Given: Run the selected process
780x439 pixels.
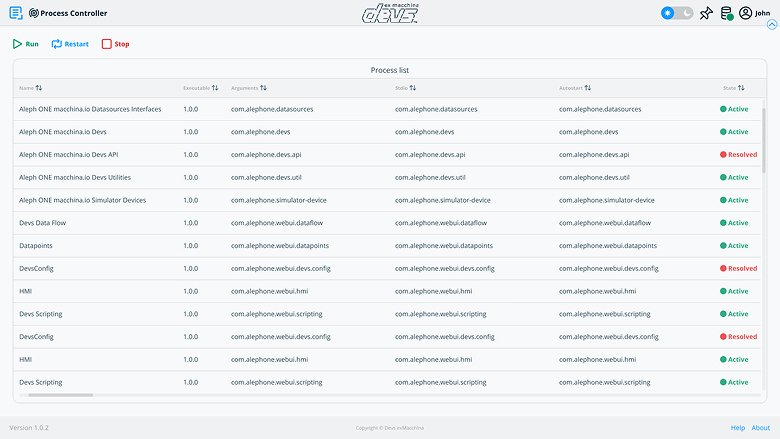Looking at the screenshot, I should pos(26,44).
